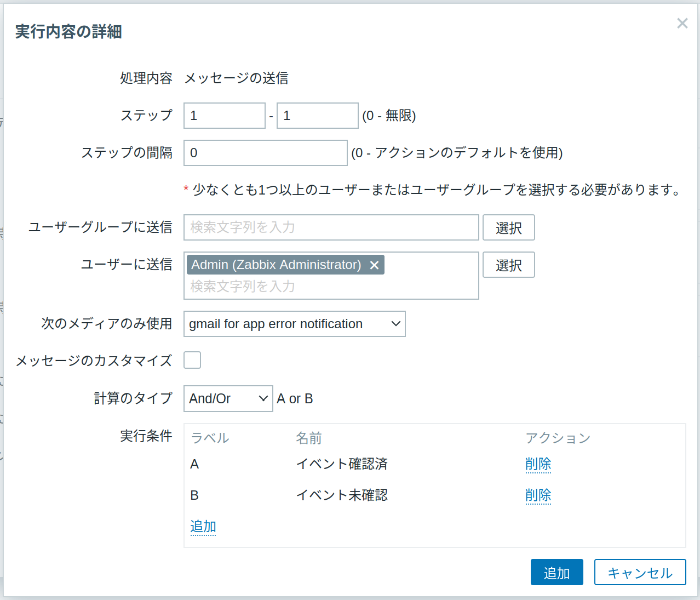
Task: Click the blue 追加 button to save
Action: pyautogui.click(x=556, y=572)
